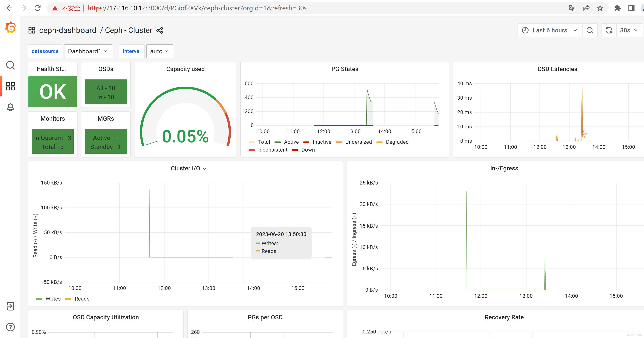Toggle the Down series in PG States legend
Screen dimensions: 644x338
308,150
